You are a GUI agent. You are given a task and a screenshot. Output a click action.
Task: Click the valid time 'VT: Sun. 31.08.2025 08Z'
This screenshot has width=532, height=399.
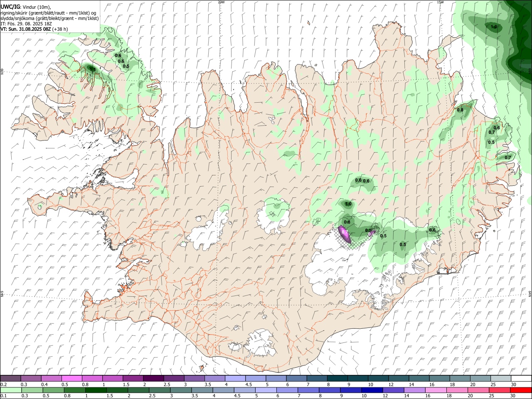click(26, 29)
